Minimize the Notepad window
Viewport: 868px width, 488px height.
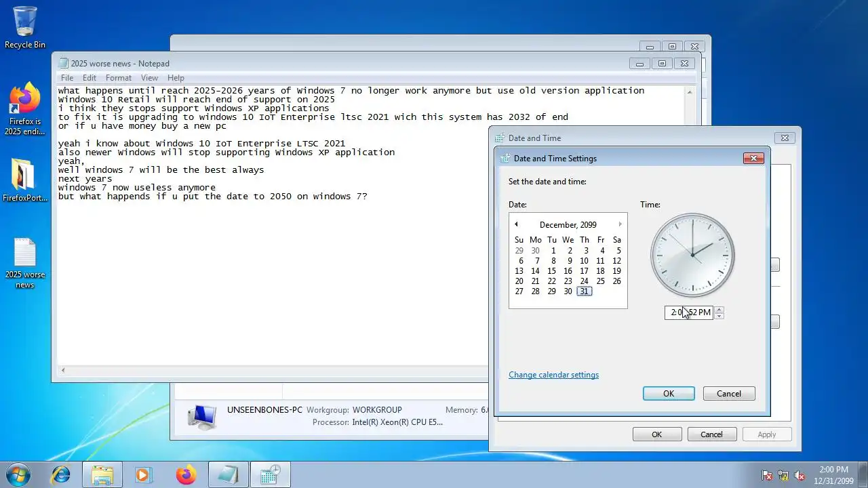pos(639,64)
